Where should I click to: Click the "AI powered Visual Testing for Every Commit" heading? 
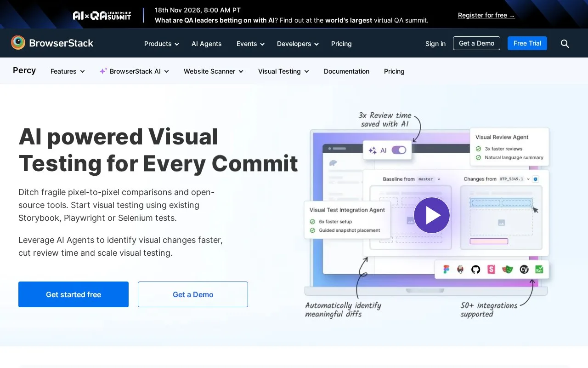(158, 150)
